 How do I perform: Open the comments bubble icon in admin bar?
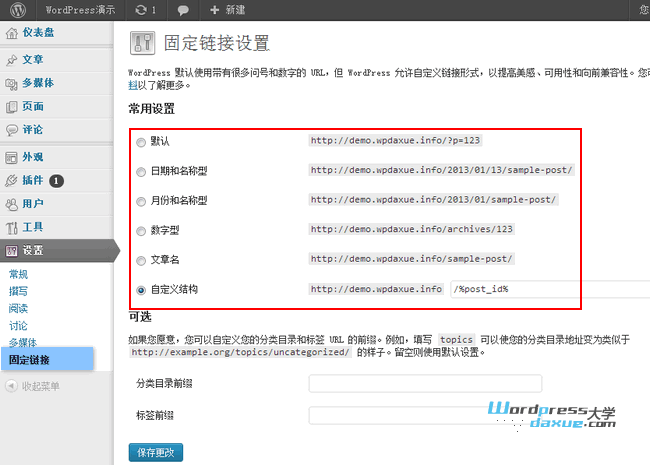pos(183,9)
